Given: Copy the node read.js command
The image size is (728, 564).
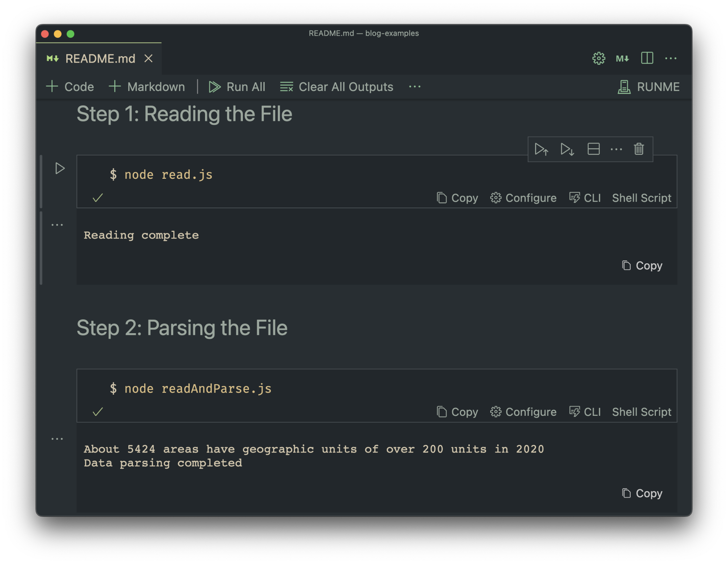Looking at the screenshot, I should click(457, 198).
